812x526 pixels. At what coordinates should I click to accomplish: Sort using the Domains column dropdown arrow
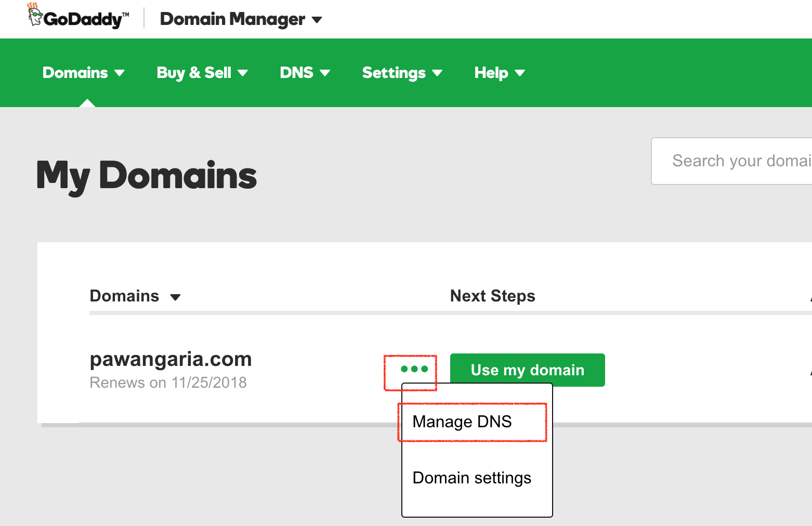pyautogui.click(x=175, y=297)
